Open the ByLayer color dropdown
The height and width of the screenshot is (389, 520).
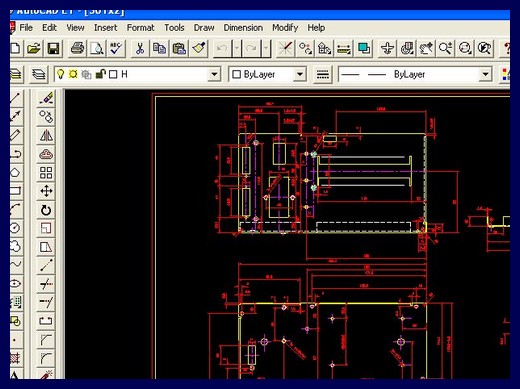(300, 74)
